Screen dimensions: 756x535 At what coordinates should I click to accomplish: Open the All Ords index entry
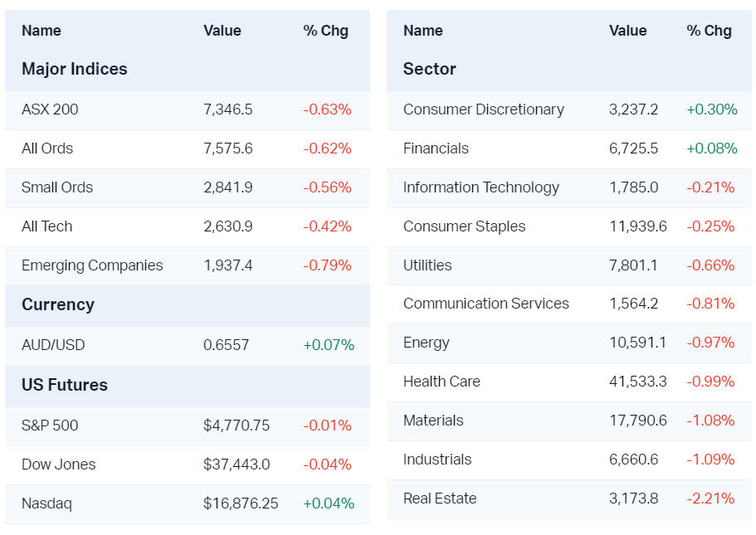(x=47, y=148)
